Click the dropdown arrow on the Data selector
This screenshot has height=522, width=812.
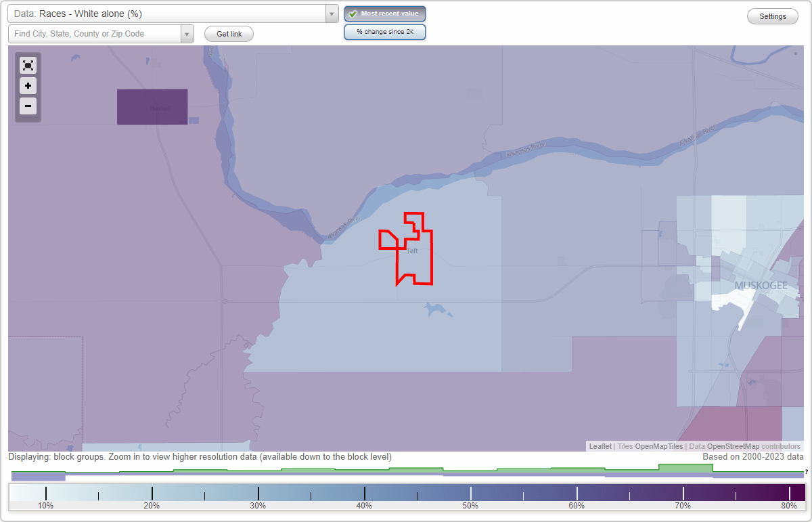[330, 13]
